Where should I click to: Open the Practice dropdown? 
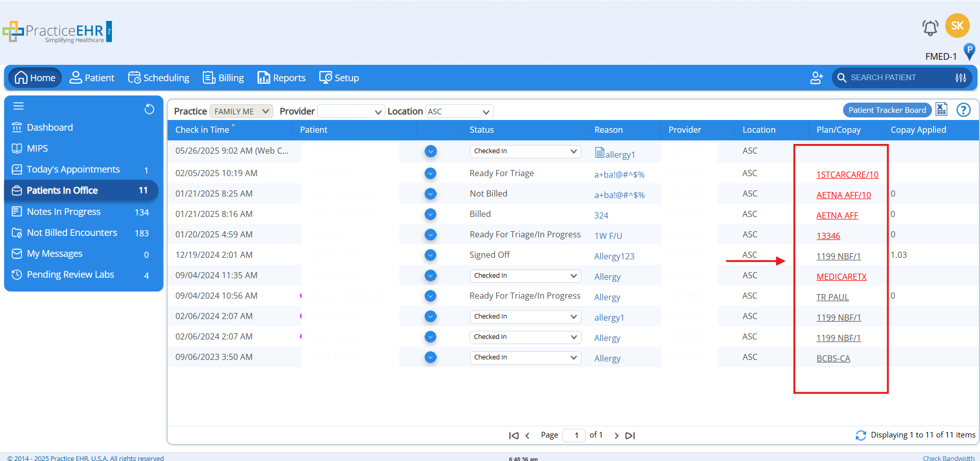pyautogui.click(x=241, y=111)
